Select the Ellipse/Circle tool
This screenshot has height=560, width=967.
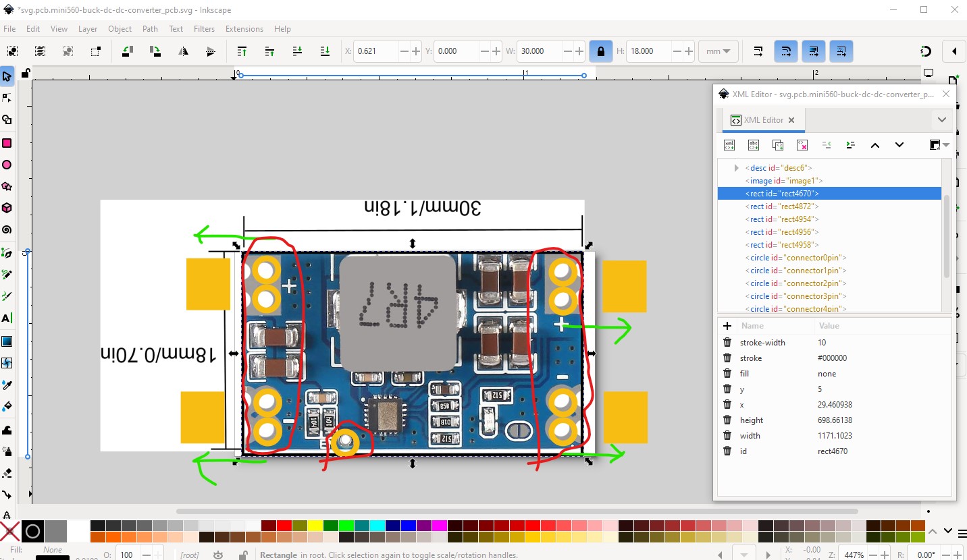pyautogui.click(x=7, y=165)
